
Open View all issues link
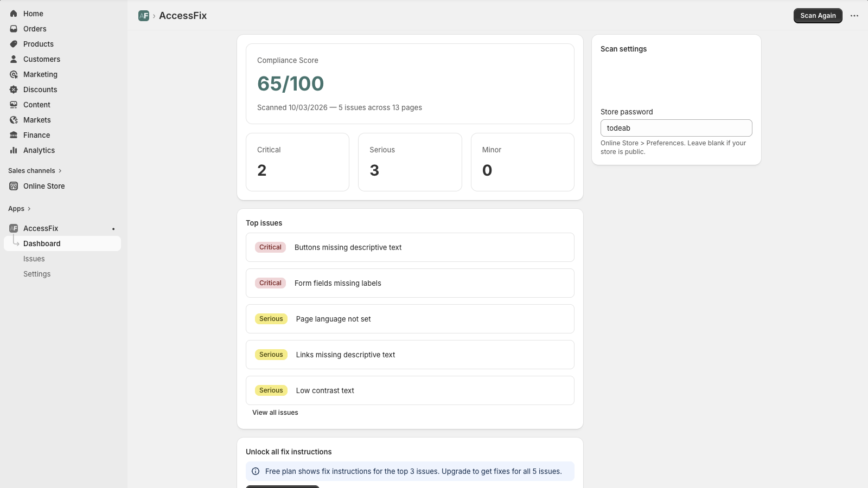tap(275, 413)
